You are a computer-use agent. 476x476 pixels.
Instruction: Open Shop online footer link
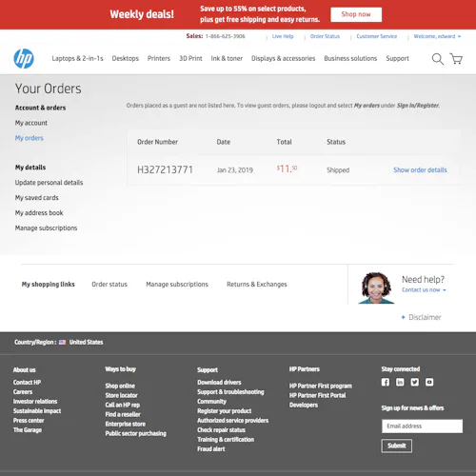(120, 386)
